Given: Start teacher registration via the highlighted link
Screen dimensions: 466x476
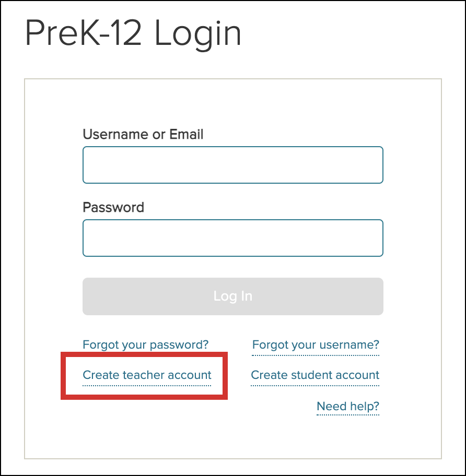Looking at the screenshot, I should [x=147, y=375].
